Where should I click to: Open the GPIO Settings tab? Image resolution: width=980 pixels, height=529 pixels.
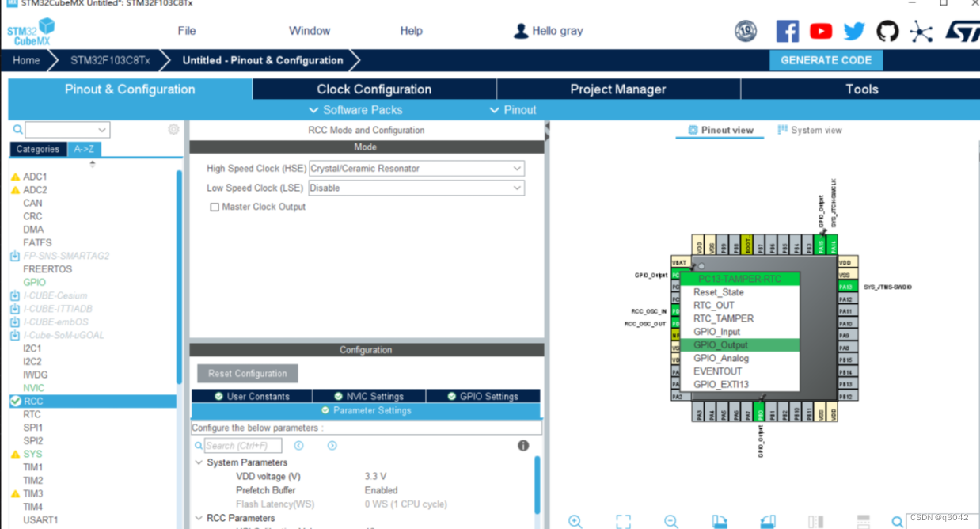coord(483,396)
